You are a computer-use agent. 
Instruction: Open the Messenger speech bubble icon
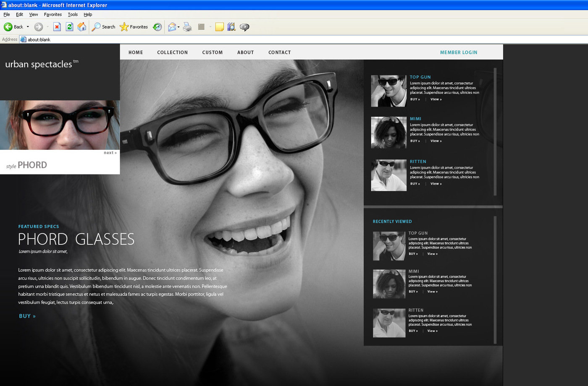244,27
